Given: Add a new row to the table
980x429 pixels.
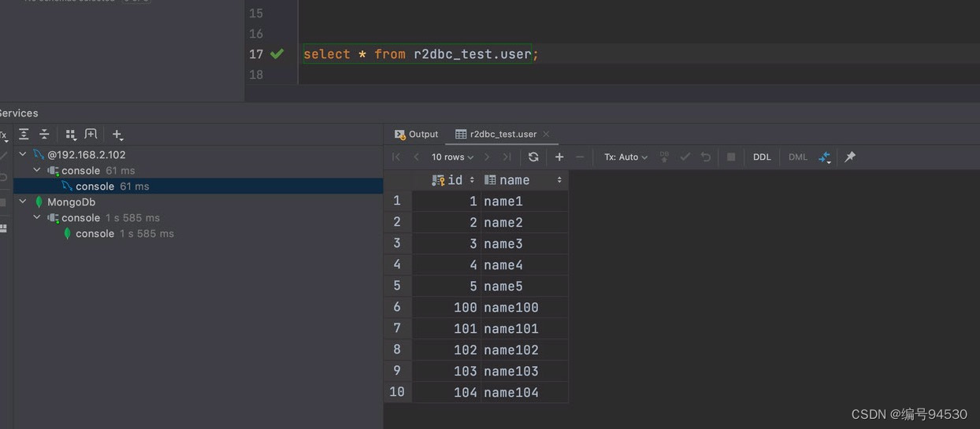Looking at the screenshot, I should click(559, 157).
